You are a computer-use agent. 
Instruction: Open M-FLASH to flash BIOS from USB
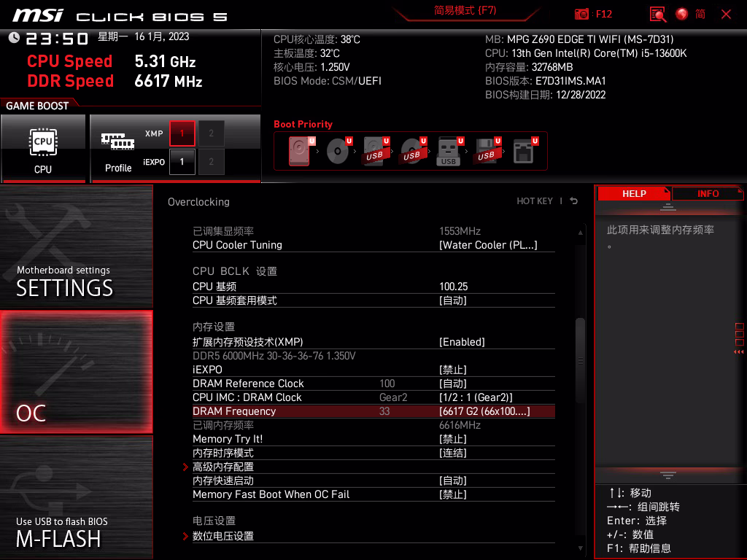[x=77, y=497]
